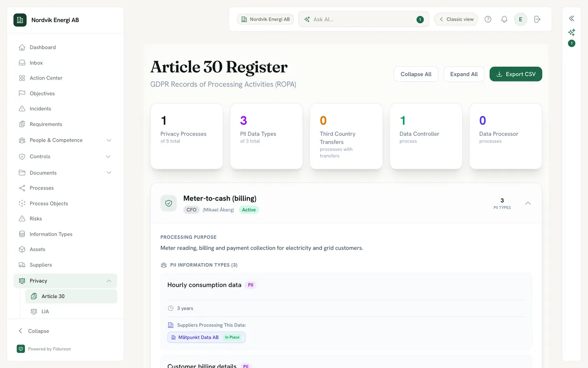Go to Action Center
This screenshot has height=368, width=588.
pyautogui.click(x=65, y=78)
